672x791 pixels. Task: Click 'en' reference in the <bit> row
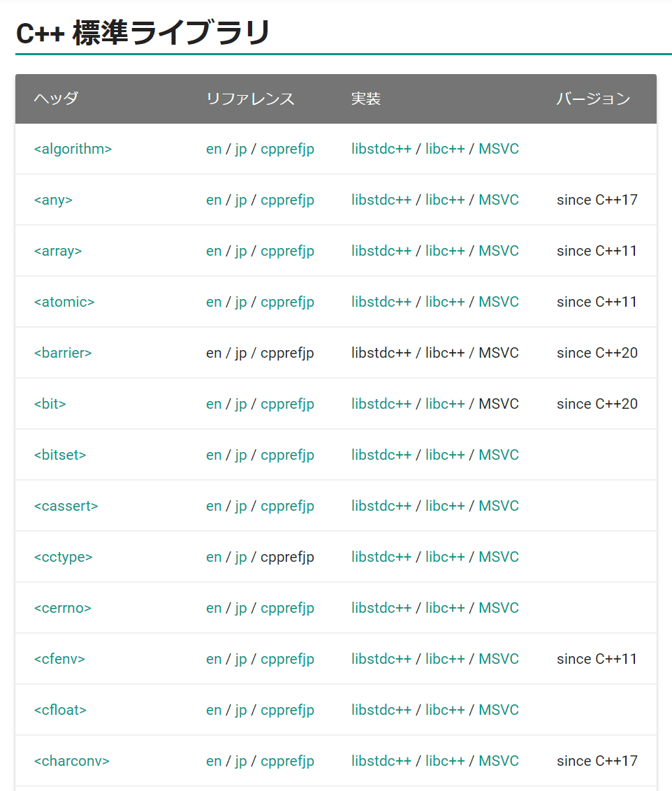[x=214, y=404]
